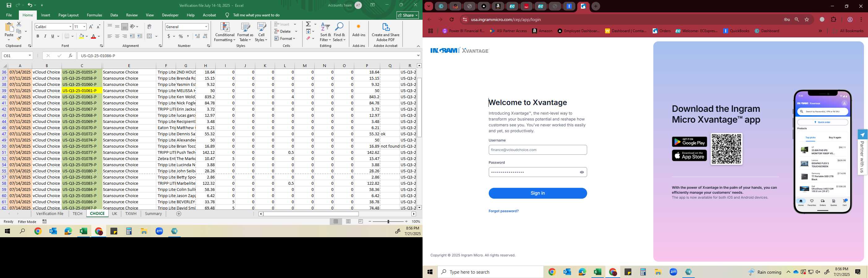Show password with eye icon

[582, 172]
